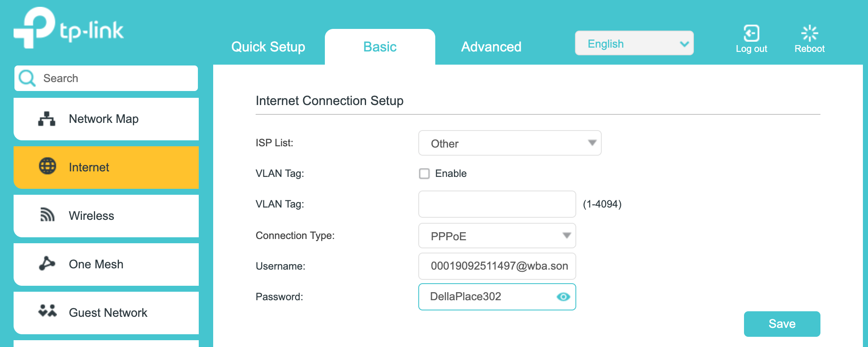
Task: Click the VLAN Tag number field
Action: (497, 204)
